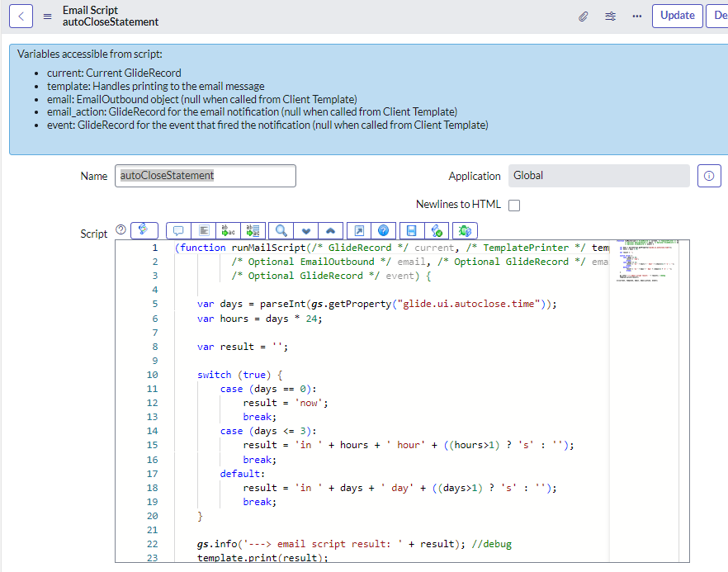Click line number 5 in the gutter
The height and width of the screenshot is (572, 728).
pyautogui.click(x=155, y=304)
